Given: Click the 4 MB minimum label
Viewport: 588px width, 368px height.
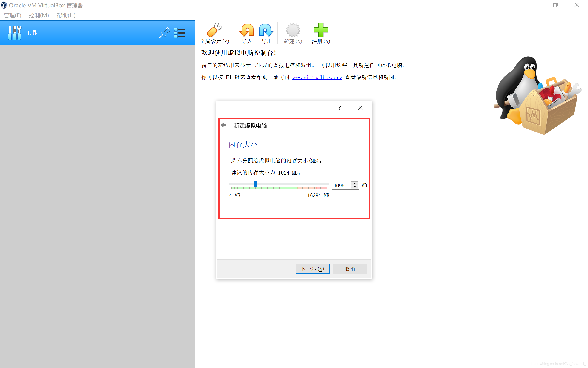Looking at the screenshot, I should point(235,195).
